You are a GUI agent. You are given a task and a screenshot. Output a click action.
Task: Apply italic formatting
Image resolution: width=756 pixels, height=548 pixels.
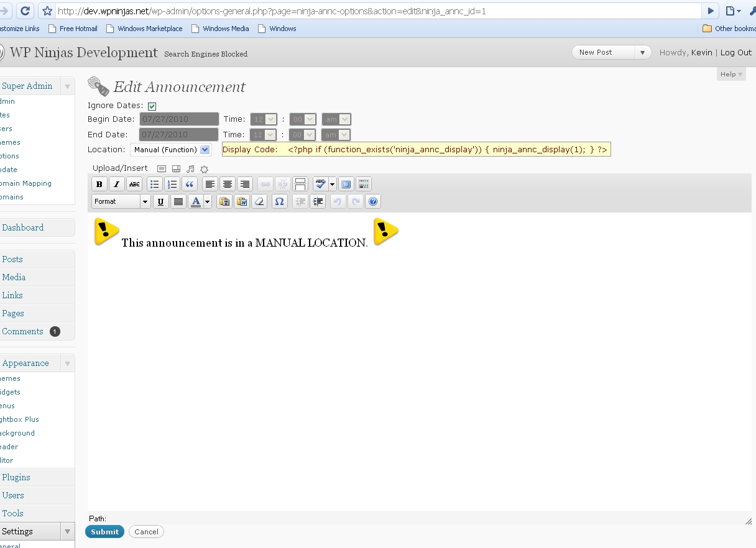[116, 184]
